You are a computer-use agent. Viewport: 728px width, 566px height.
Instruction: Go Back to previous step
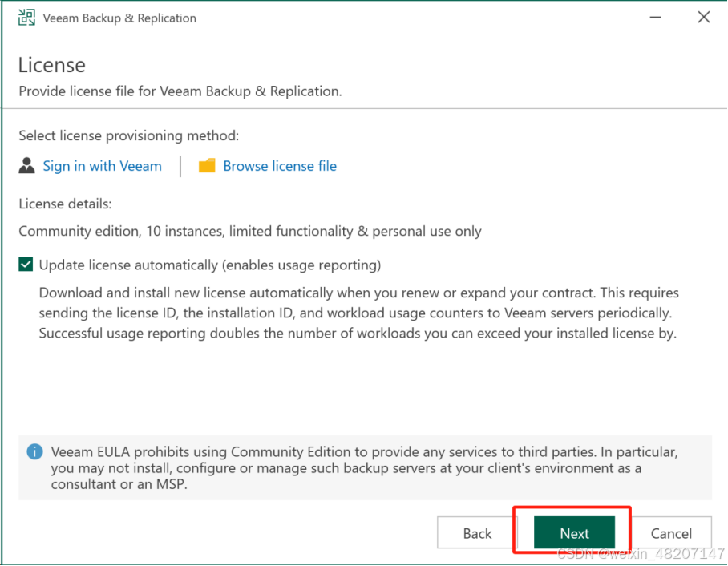[477, 533]
